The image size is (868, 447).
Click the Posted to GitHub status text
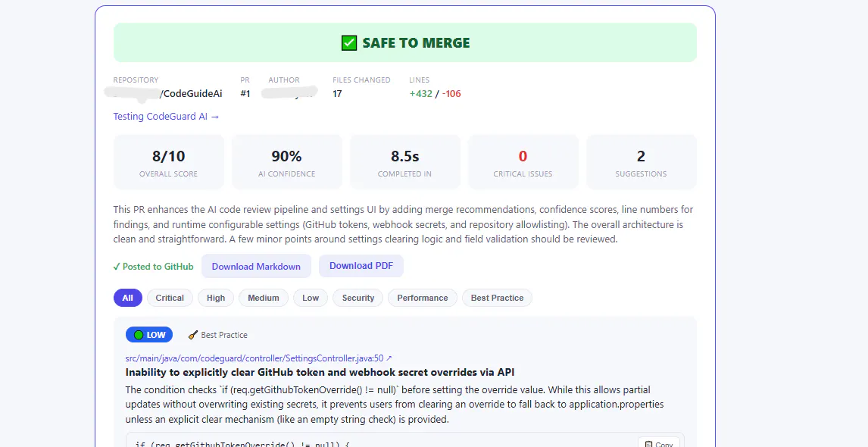tap(153, 267)
